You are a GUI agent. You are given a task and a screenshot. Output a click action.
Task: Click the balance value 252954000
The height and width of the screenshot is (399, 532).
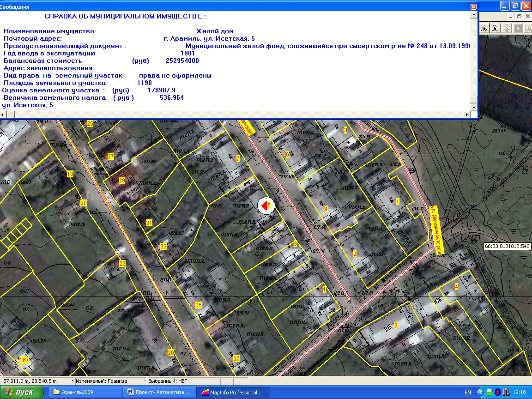click(182, 61)
